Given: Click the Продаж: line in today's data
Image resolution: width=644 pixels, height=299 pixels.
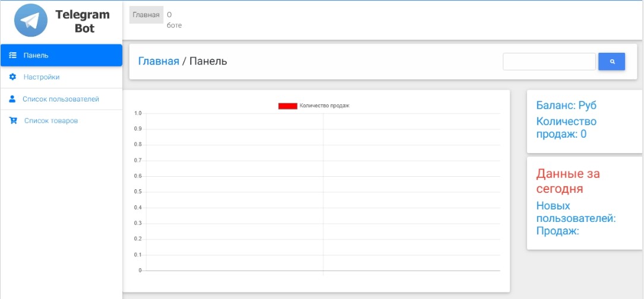Looking at the screenshot, I should point(557,231).
